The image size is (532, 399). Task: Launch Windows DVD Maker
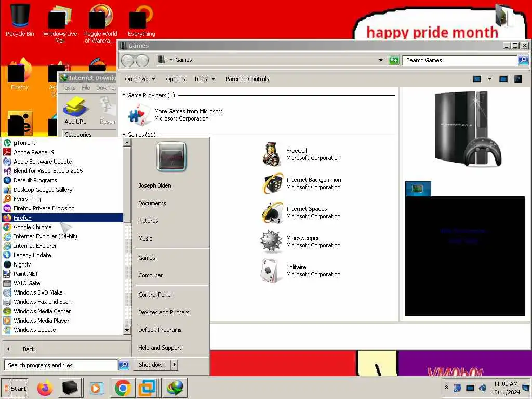(63, 292)
